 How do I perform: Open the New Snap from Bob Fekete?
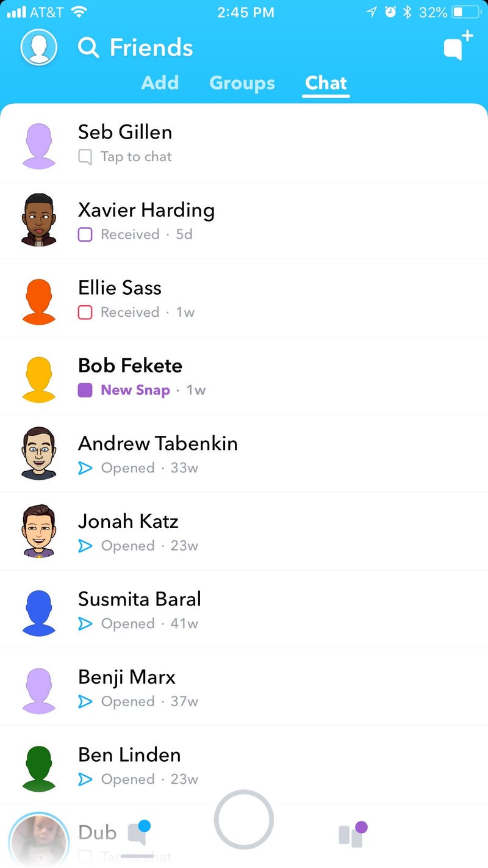tap(244, 376)
